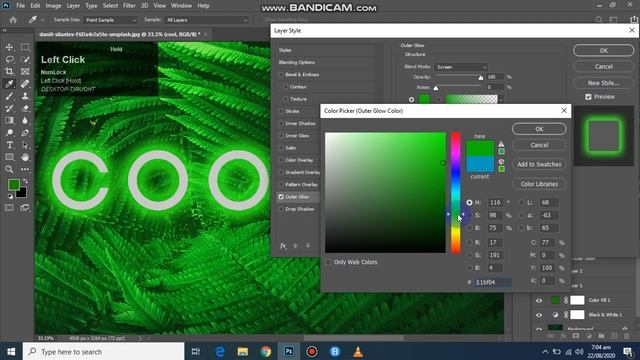Select the Lasso tool
The width and height of the screenshot is (640, 360).
click(x=9, y=60)
